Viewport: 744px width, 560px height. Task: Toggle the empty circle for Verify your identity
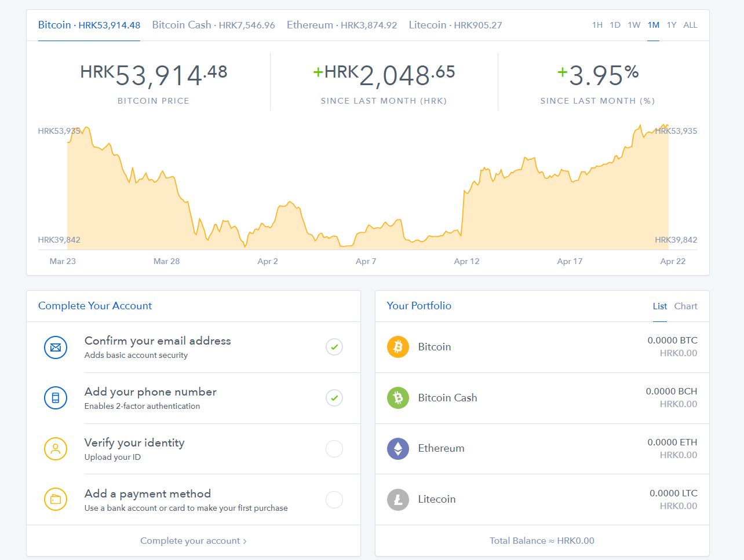point(334,449)
